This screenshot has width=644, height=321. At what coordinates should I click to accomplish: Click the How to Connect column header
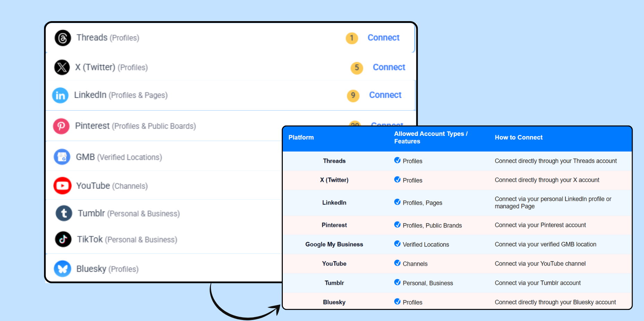point(519,137)
